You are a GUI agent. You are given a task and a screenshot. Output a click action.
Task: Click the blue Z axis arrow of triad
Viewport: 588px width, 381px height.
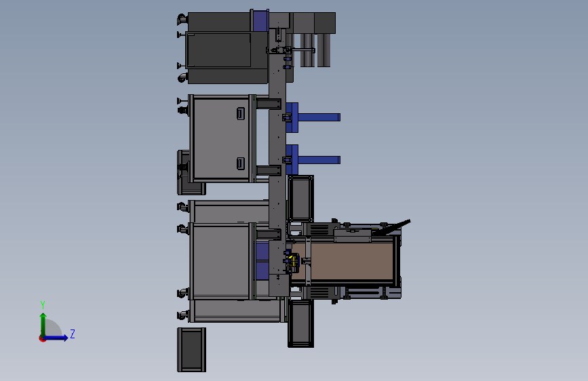click(x=56, y=338)
